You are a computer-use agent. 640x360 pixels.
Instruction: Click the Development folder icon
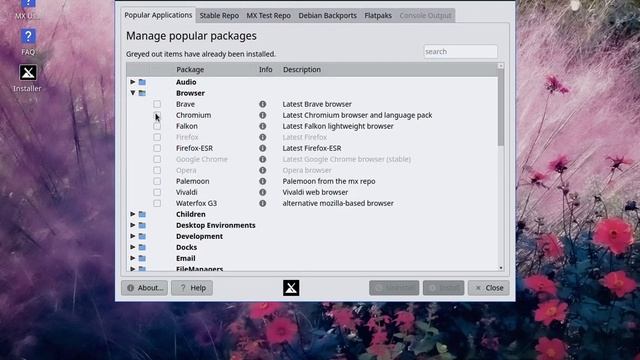142,236
